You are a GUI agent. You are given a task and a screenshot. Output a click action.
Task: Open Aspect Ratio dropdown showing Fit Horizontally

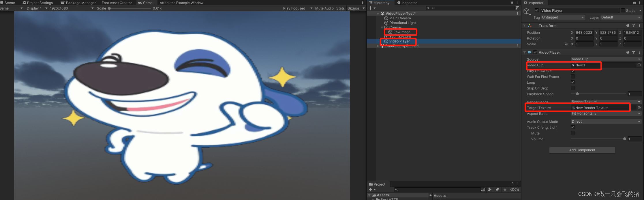point(606,113)
